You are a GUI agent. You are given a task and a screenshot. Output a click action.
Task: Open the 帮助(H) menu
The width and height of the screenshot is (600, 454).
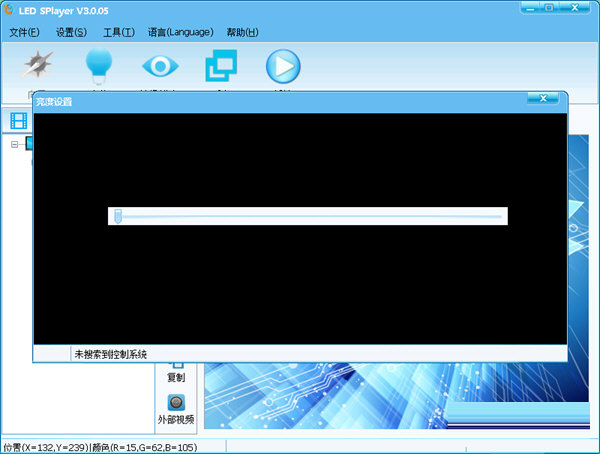[x=244, y=32]
